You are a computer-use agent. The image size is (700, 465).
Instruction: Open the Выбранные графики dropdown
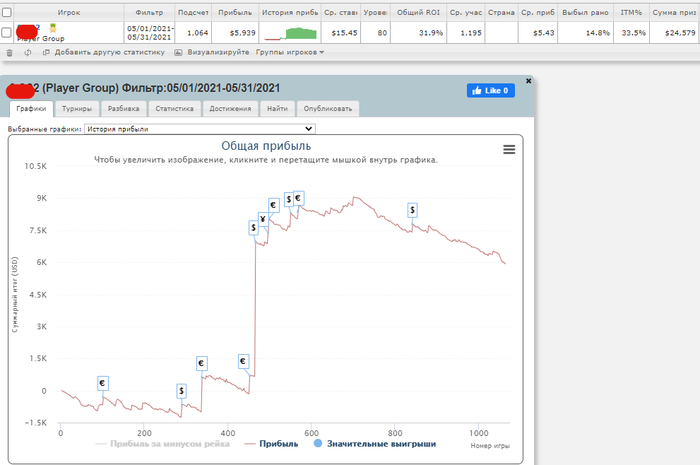[200, 129]
